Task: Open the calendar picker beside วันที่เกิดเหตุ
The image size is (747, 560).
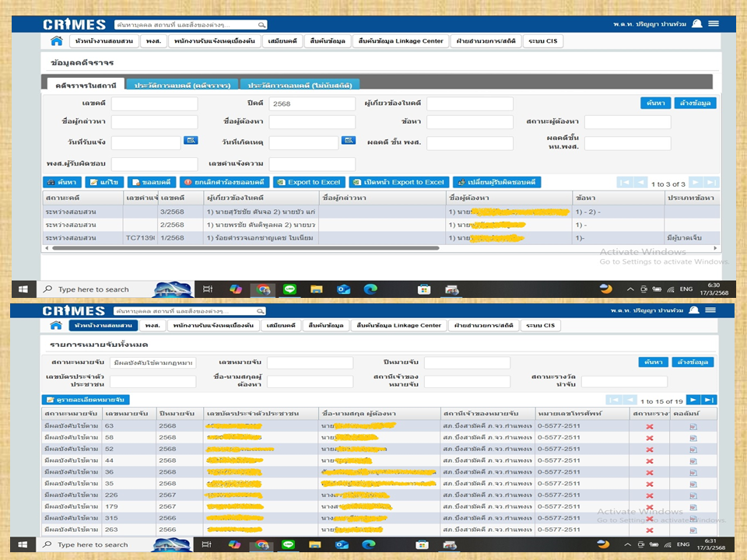Action: [349, 141]
